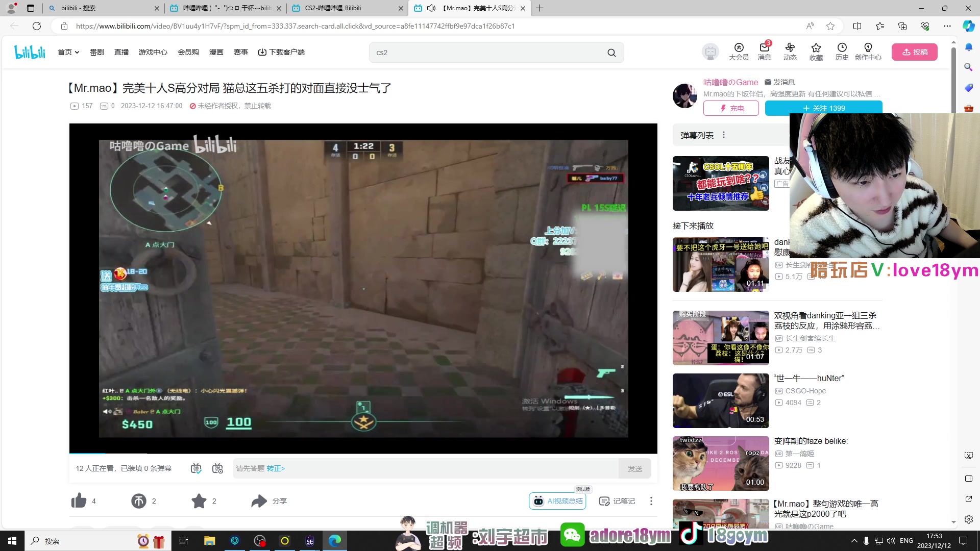Click the 充电 button
980x551 pixels.
pos(731,108)
